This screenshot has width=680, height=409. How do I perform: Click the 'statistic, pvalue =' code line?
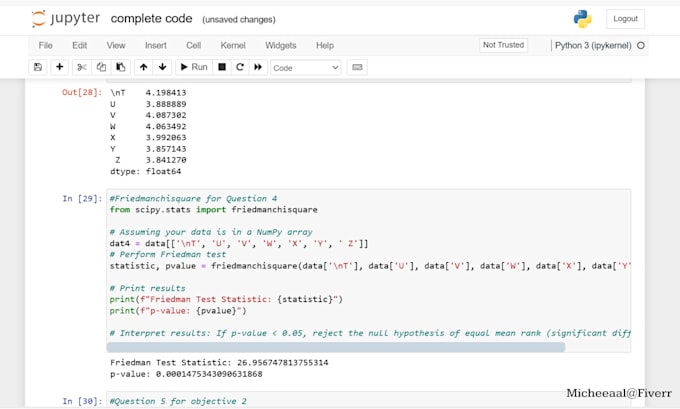370,266
